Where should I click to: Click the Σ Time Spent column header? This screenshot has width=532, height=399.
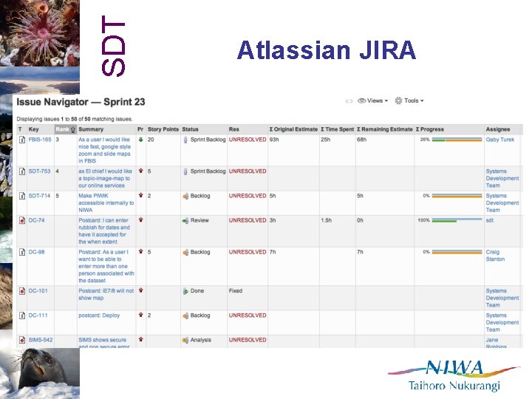click(x=337, y=129)
